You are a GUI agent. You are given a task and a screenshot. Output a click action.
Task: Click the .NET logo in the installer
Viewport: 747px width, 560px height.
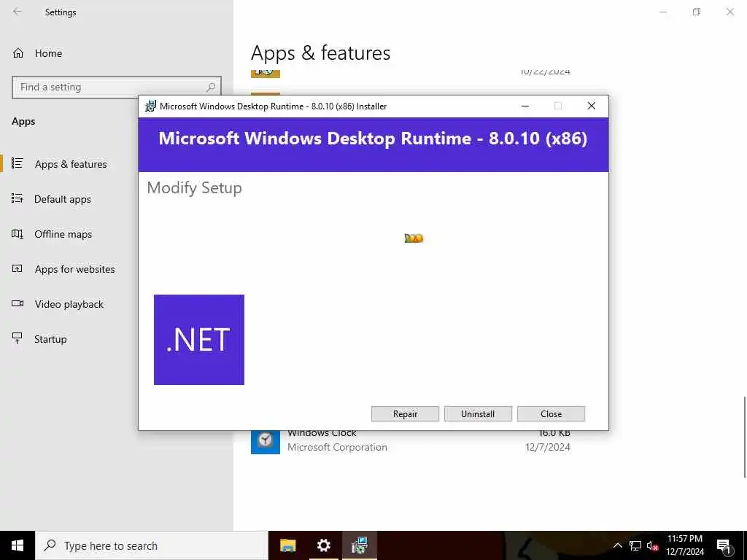coord(199,340)
